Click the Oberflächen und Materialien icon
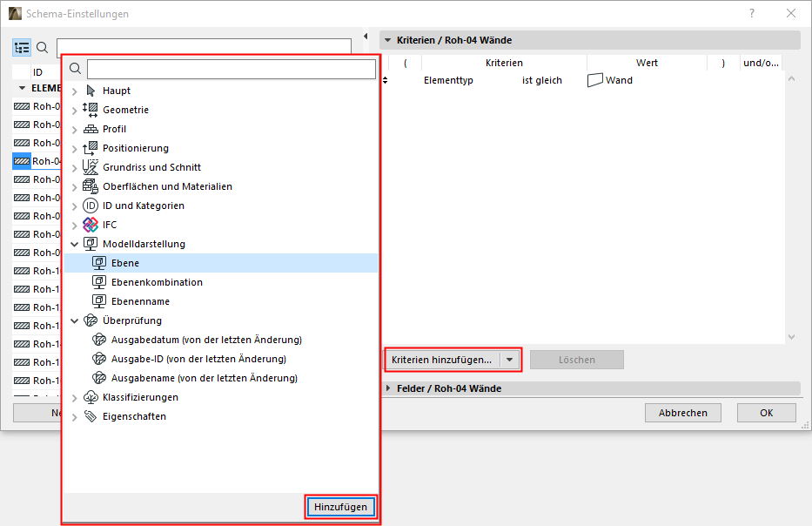Screen dimensions: 812x526 (x=91, y=186)
